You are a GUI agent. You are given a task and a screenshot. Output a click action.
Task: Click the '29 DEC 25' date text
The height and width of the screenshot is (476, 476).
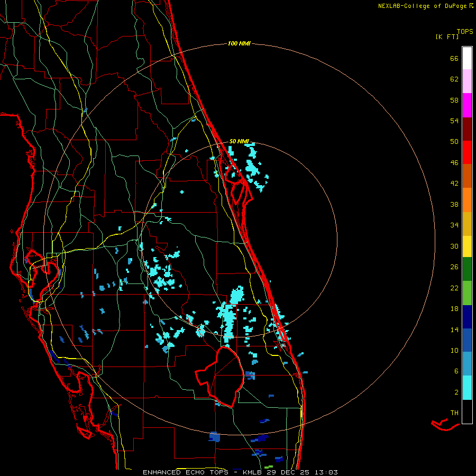[x=289, y=472]
